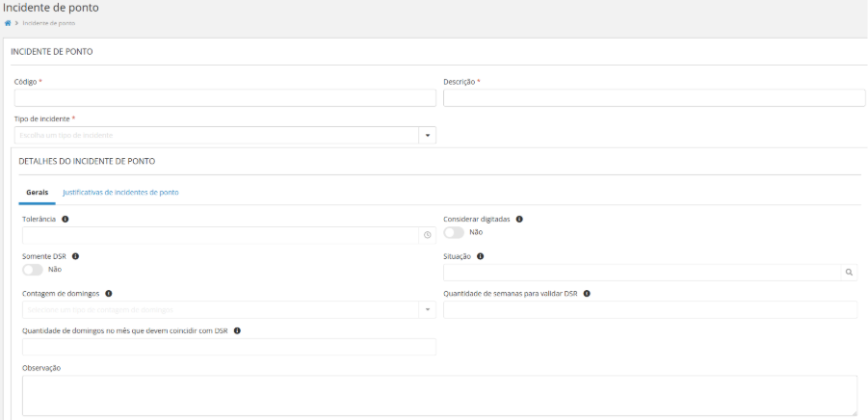Click into the Descrição field
The width and height of the screenshot is (868, 420).
[654, 98]
